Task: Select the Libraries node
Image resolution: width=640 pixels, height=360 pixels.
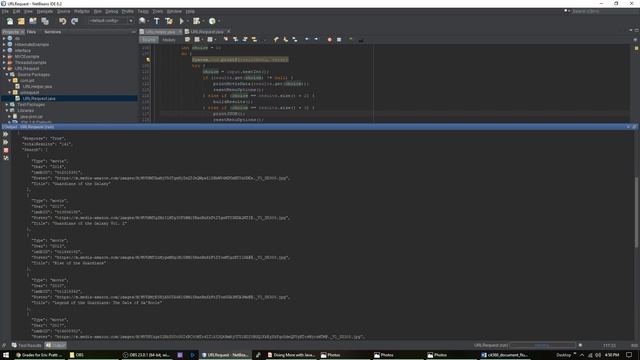Action: [25, 111]
